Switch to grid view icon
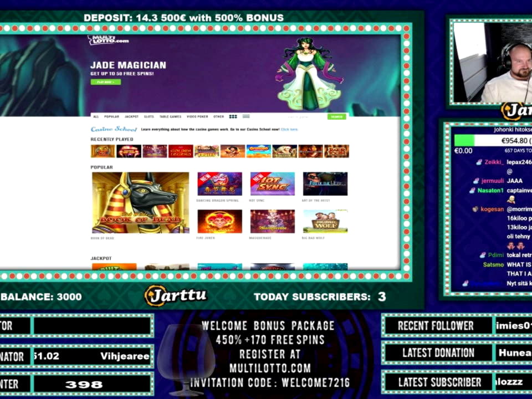 tap(233, 116)
